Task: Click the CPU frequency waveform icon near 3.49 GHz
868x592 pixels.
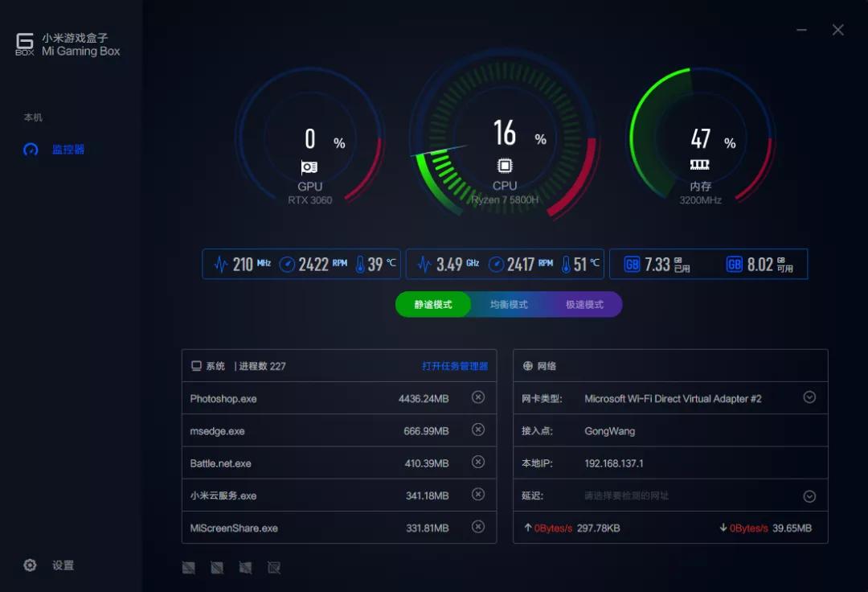Action: [x=424, y=264]
